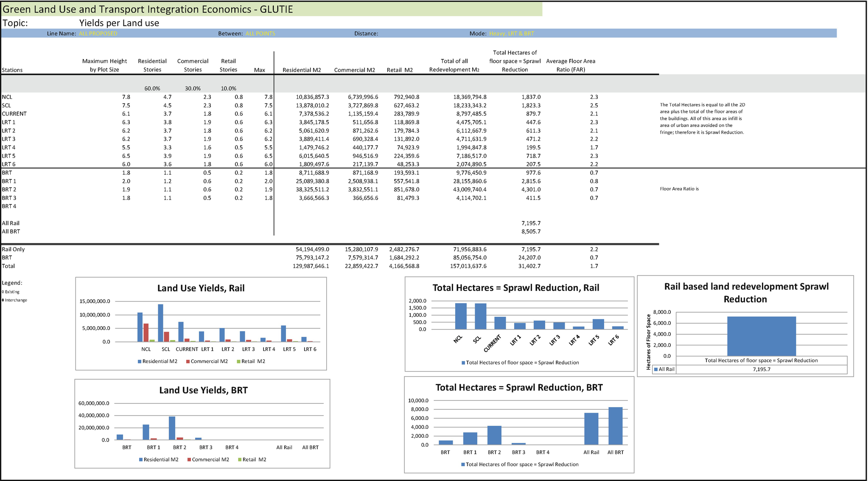Click NCL total redevelopment '18,369,794.8'
Viewport: 868px width, 481px height.
tap(470, 97)
